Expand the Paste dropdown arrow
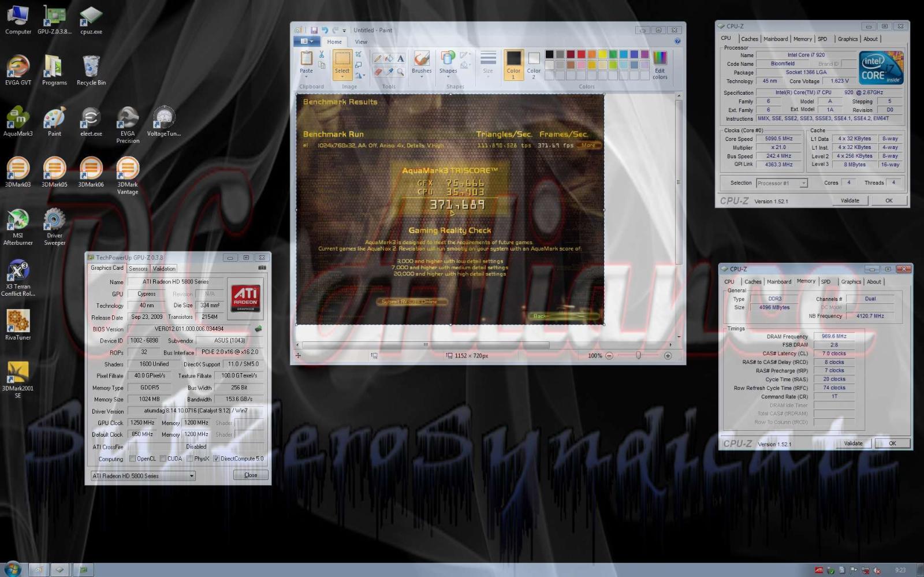This screenshot has height=577, width=924. point(306,76)
